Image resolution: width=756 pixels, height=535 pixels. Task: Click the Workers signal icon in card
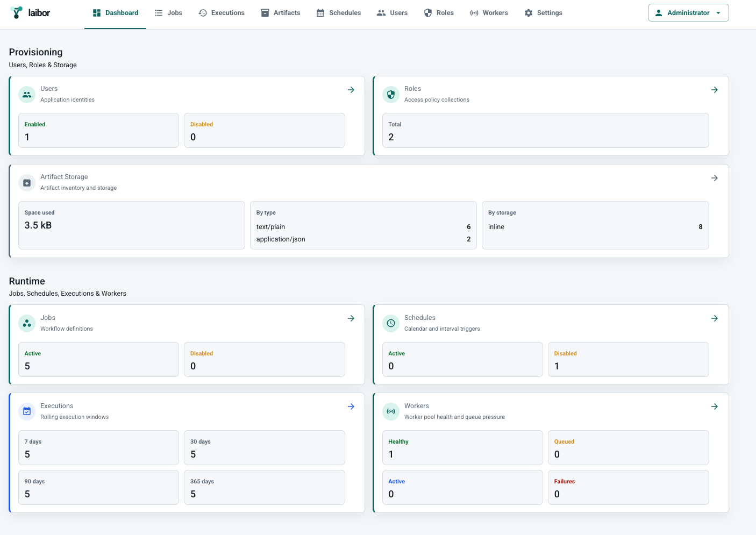coord(391,411)
